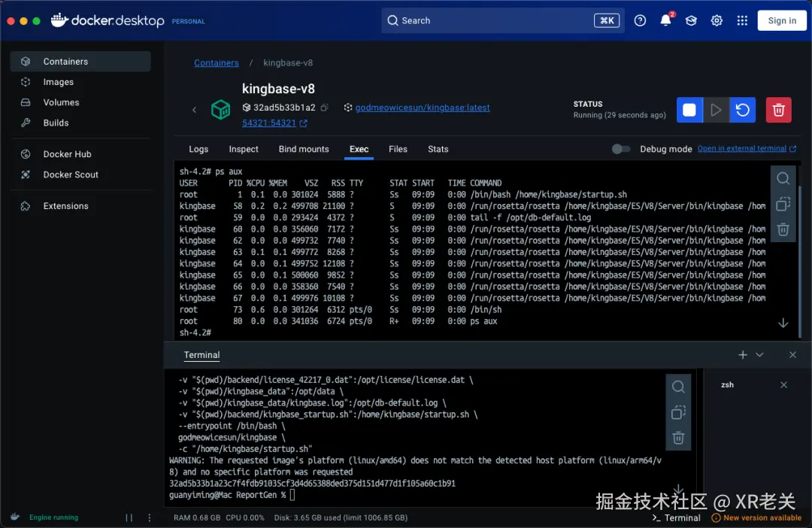Select the zsh terminal session
The height and width of the screenshot is (528, 812).
[x=728, y=384]
